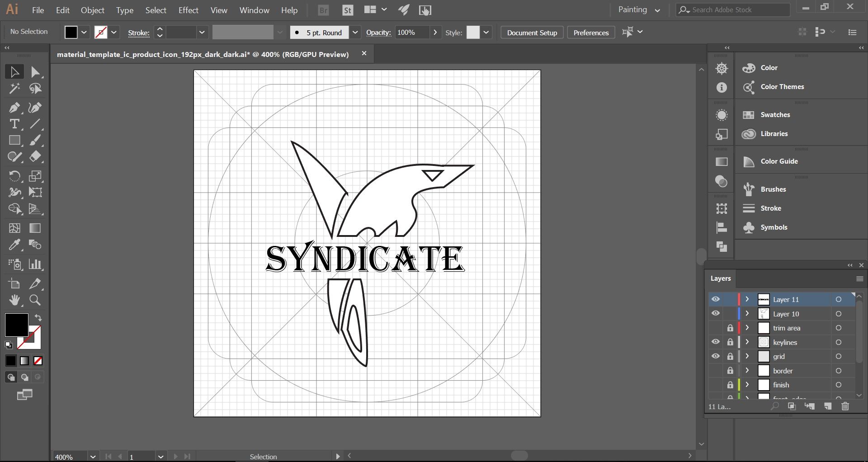
Task: Select the Zoom tool
Action: point(35,300)
